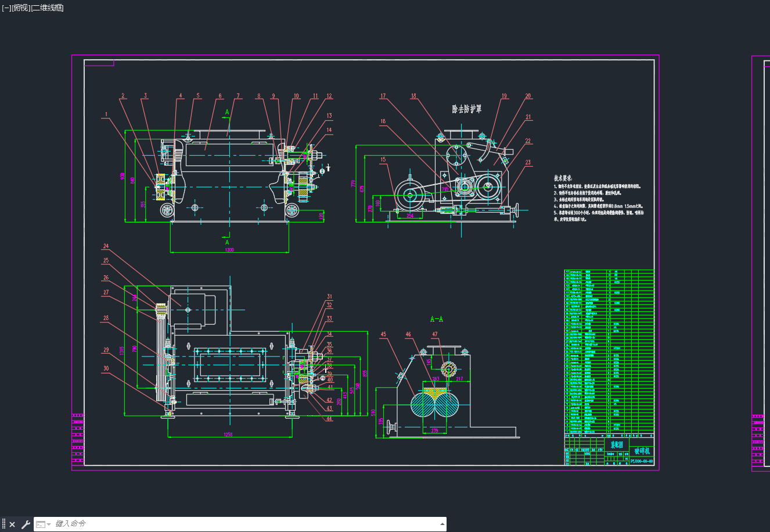Open command line customize wrench menu
Image resolution: width=770 pixels, height=532 pixels.
(x=26, y=524)
